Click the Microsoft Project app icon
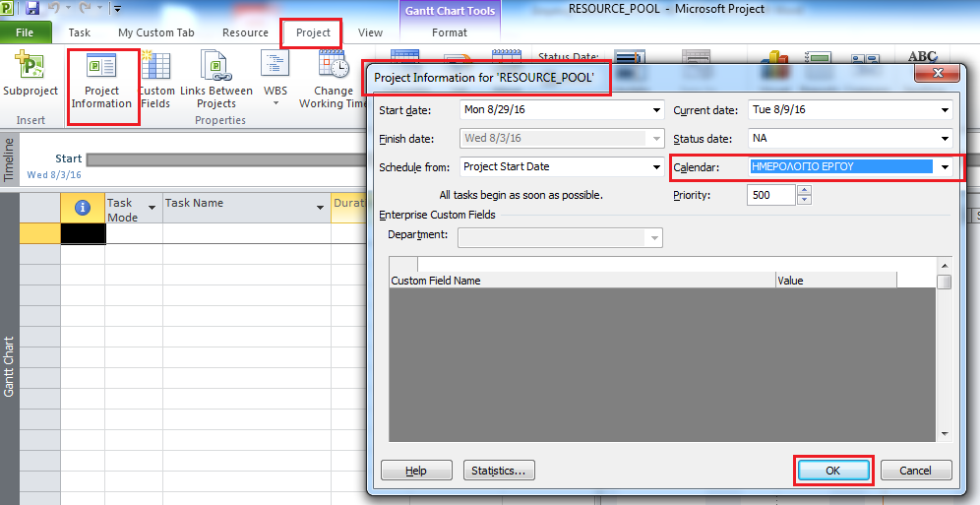Screen dimensions: 980x505 tap(6, 9)
